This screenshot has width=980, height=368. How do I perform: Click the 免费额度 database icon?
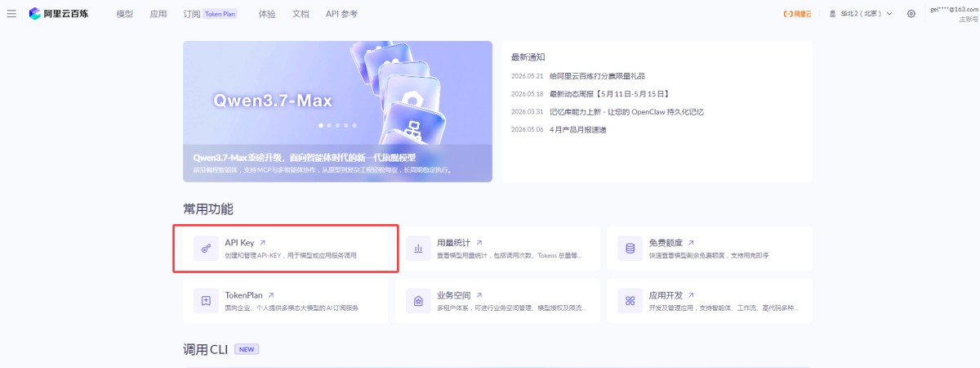pyautogui.click(x=630, y=249)
